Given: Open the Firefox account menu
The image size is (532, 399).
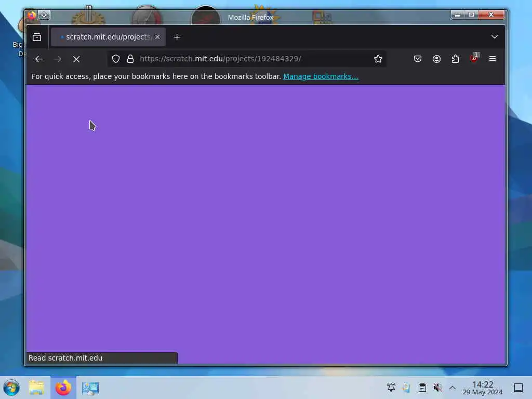Looking at the screenshot, I should tap(436, 59).
